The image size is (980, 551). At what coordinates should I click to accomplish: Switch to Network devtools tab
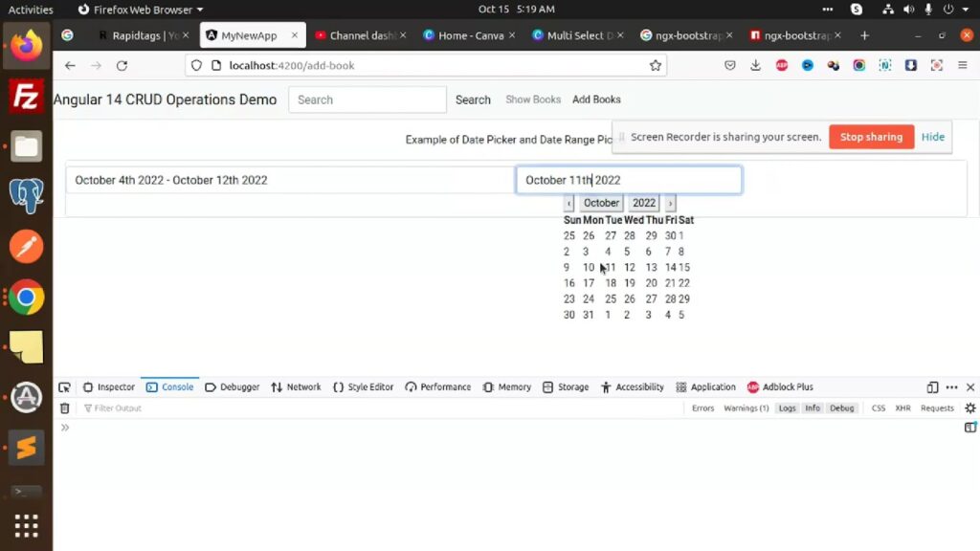coord(297,387)
